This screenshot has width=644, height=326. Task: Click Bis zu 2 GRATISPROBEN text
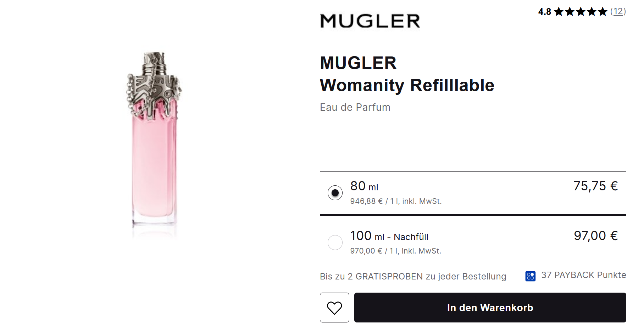point(413,276)
